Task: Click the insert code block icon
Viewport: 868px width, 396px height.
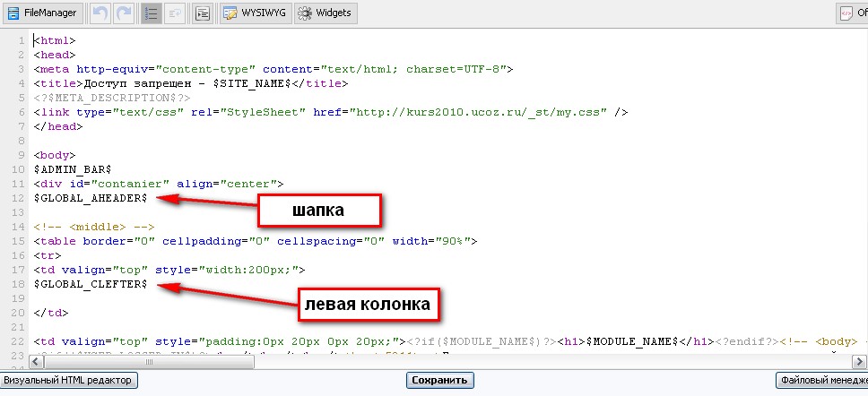Action: click(204, 13)
